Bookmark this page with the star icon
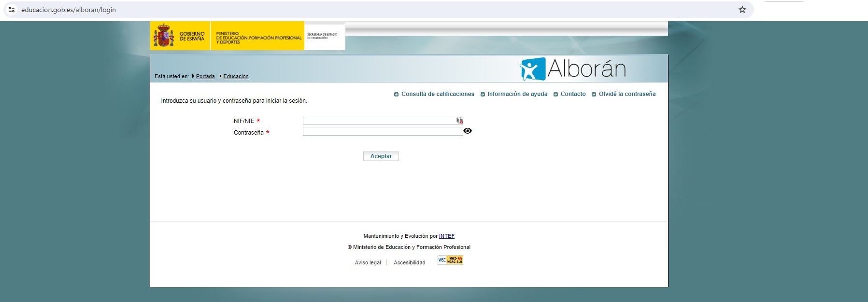 (x=742, y=10)
